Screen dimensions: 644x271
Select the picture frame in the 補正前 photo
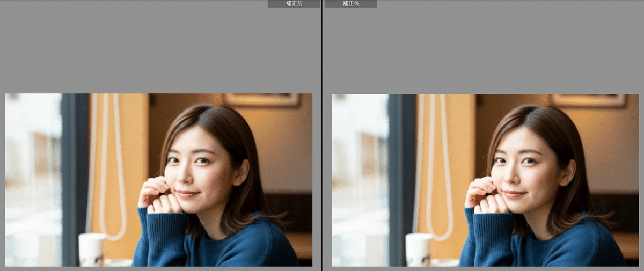point(261,100)
